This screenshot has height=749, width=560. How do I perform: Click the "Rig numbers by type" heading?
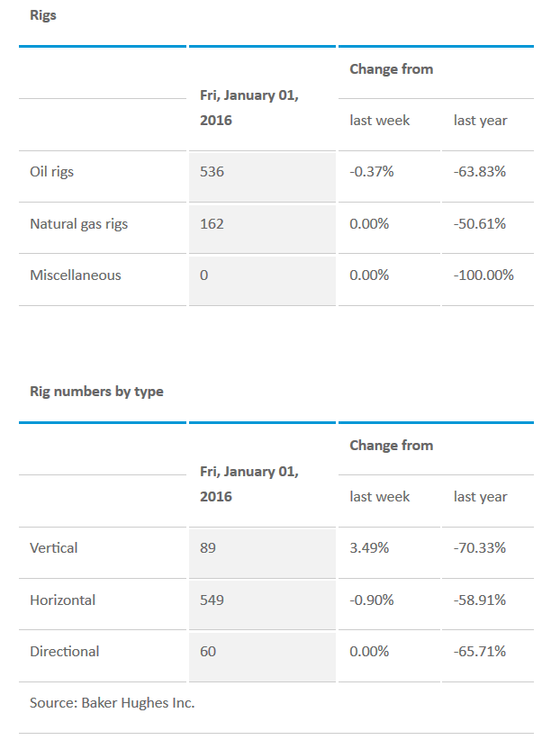pyautogui.click(x=96, y=392)
